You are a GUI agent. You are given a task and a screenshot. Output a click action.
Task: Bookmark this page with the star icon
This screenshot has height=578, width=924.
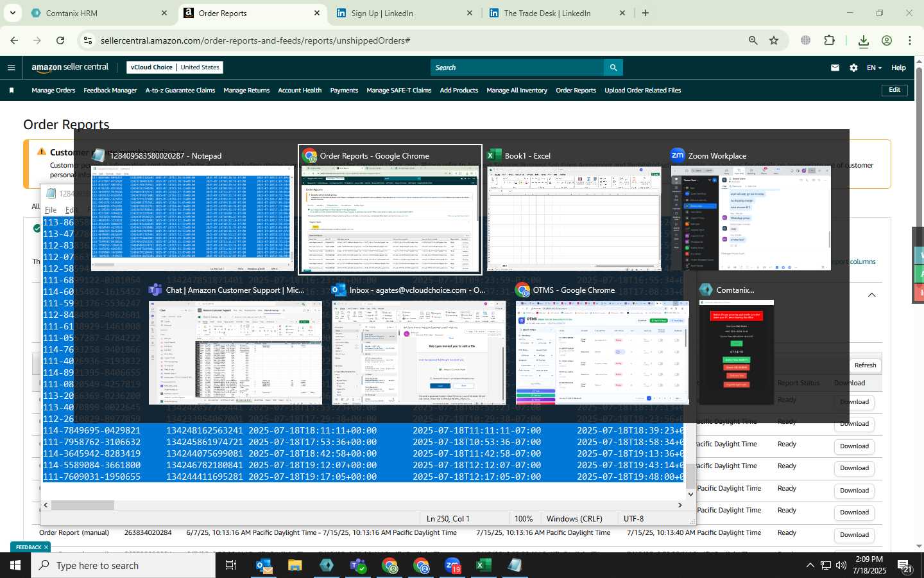click(774, 40)
